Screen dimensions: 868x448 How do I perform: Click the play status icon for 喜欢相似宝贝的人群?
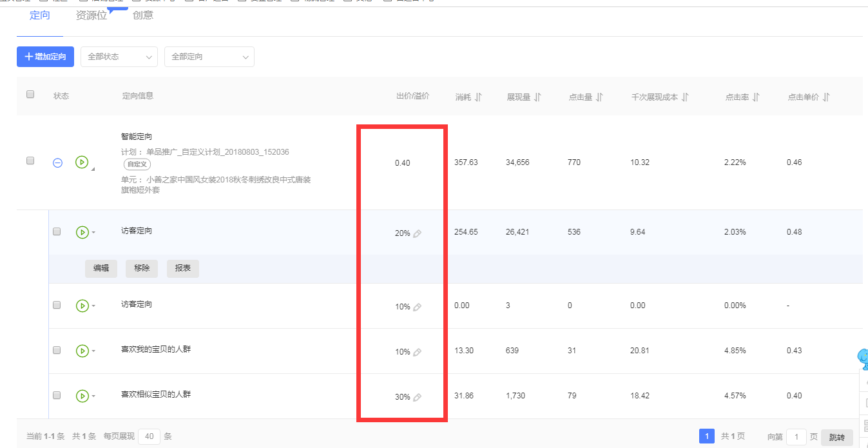click(82, 395)
